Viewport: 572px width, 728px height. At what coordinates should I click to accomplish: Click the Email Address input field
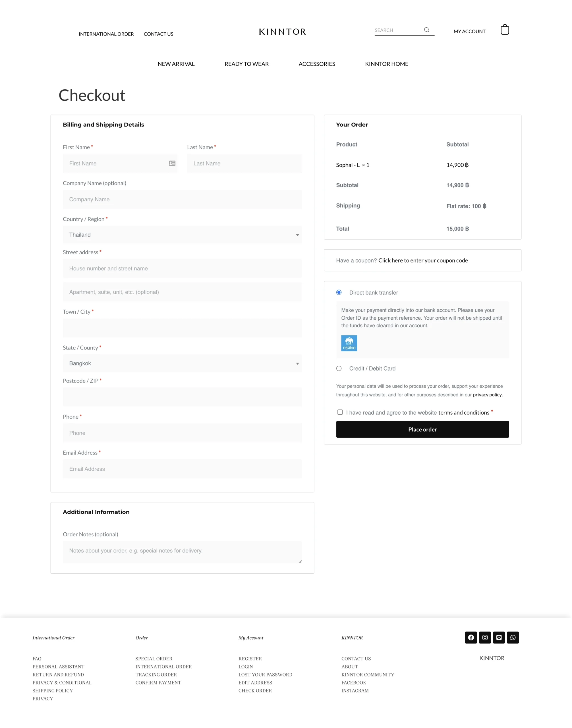point(182,469)
